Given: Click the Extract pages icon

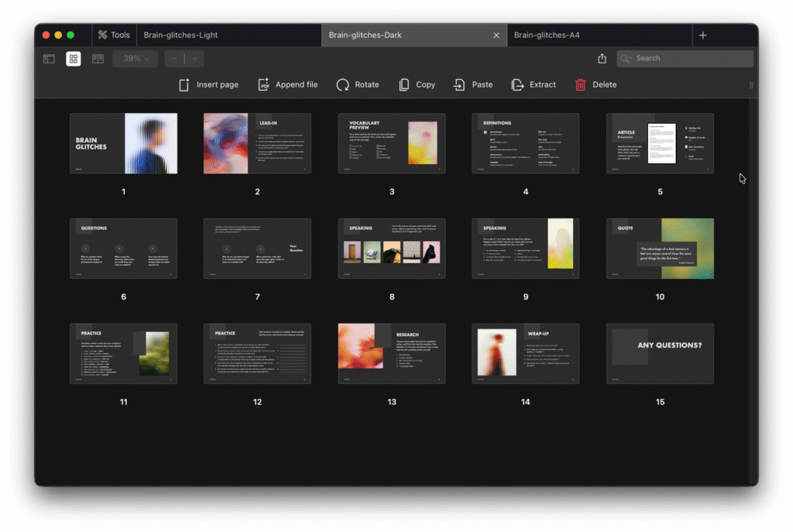Looking at the screenshot, I should 518,84.
